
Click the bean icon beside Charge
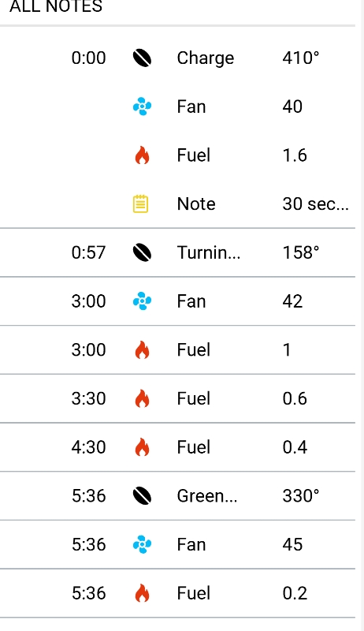tap(142, 58)
